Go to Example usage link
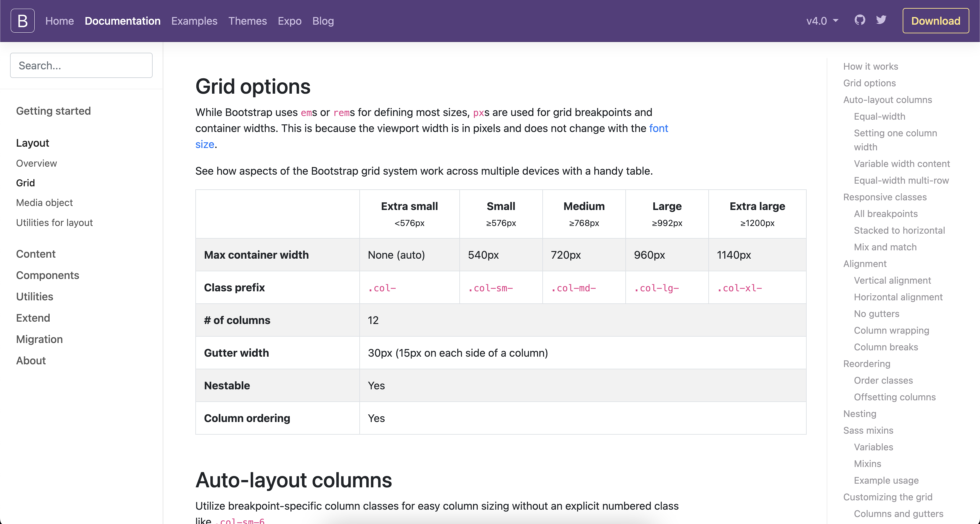Image resolution: width=980 pixels, height=524 pixels. point(886,481)
